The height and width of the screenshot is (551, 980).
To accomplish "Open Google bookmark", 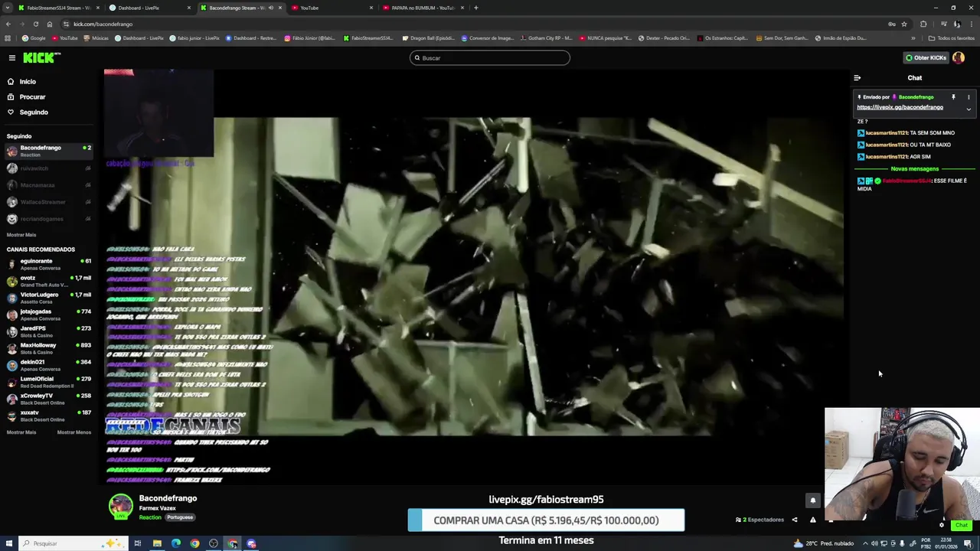I will (34, 37).
